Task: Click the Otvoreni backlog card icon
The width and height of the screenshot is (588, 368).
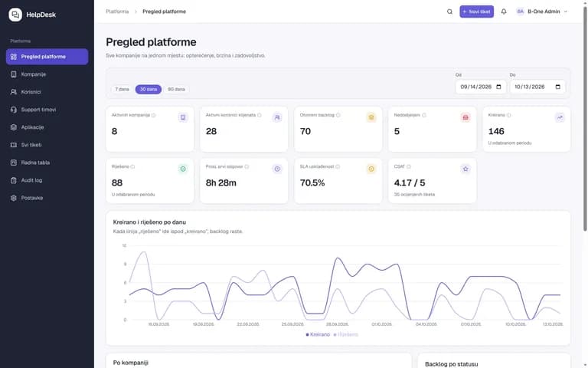Action: pyautogui.click(x=371, y=117)
